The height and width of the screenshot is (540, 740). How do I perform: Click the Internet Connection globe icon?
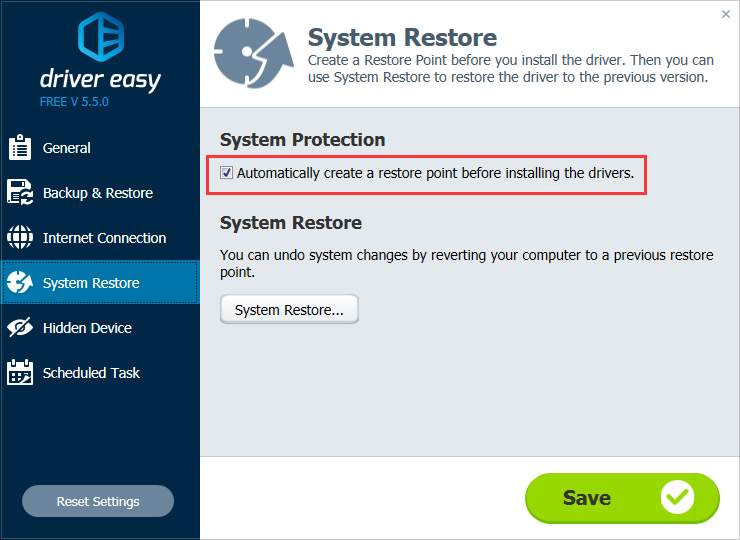tap(20, 237)
